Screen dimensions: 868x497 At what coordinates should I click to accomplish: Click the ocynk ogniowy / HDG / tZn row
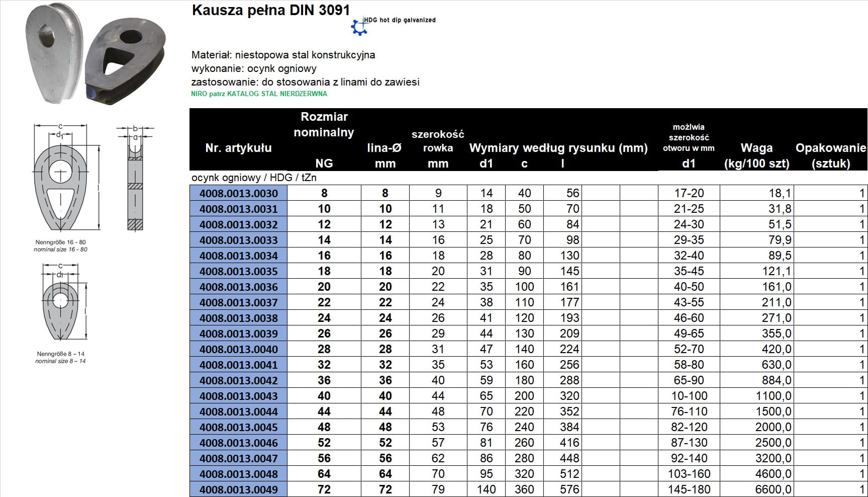254,178
